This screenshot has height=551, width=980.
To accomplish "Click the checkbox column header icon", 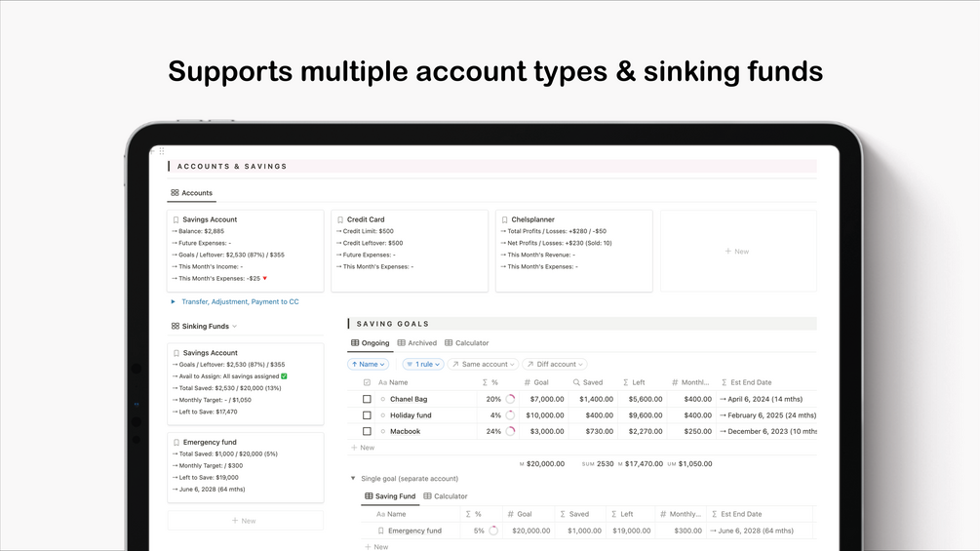I will click(x=367, y=382).
